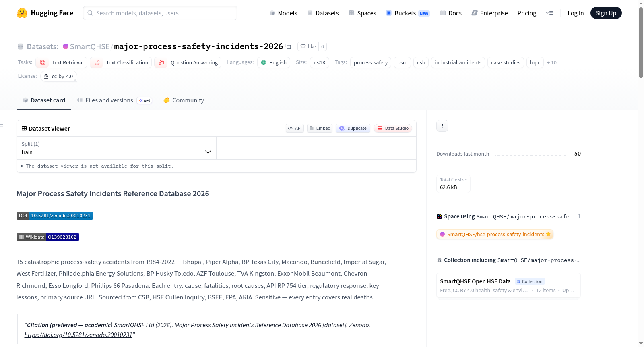Click the heart like icon

[x=303, y=46]
